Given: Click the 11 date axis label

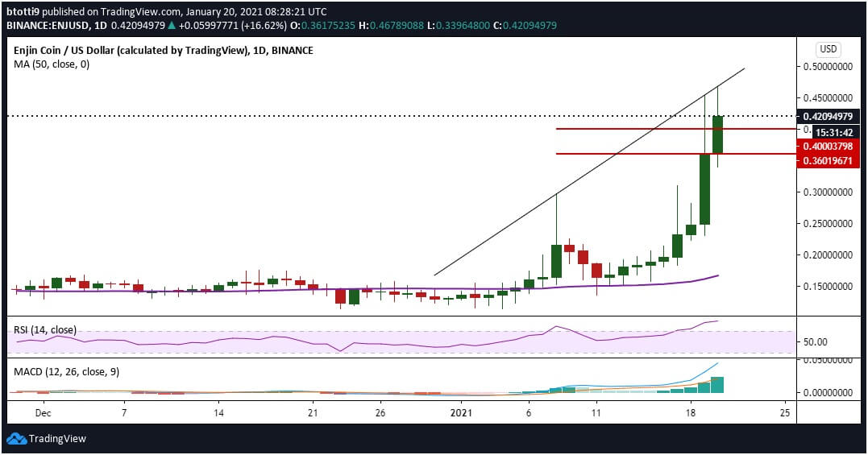Looking at the screenshot, I should 596,412.
